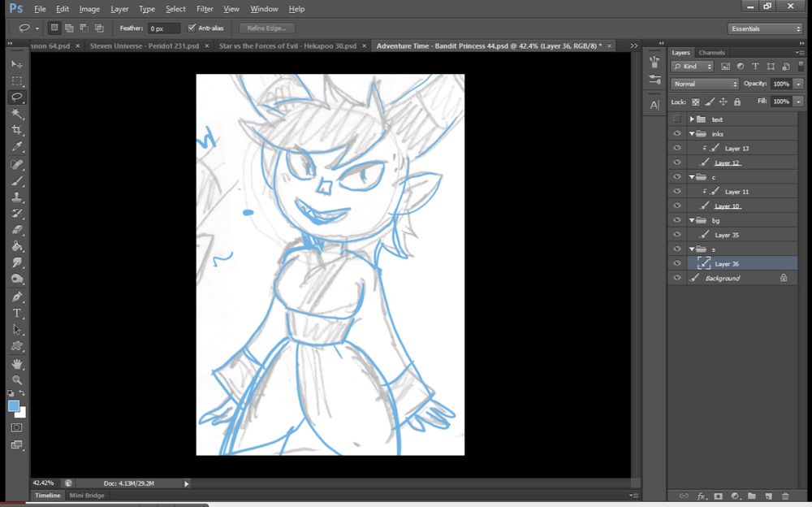Select the Zoom tool
812x507 pixels.
coord(16,379)
